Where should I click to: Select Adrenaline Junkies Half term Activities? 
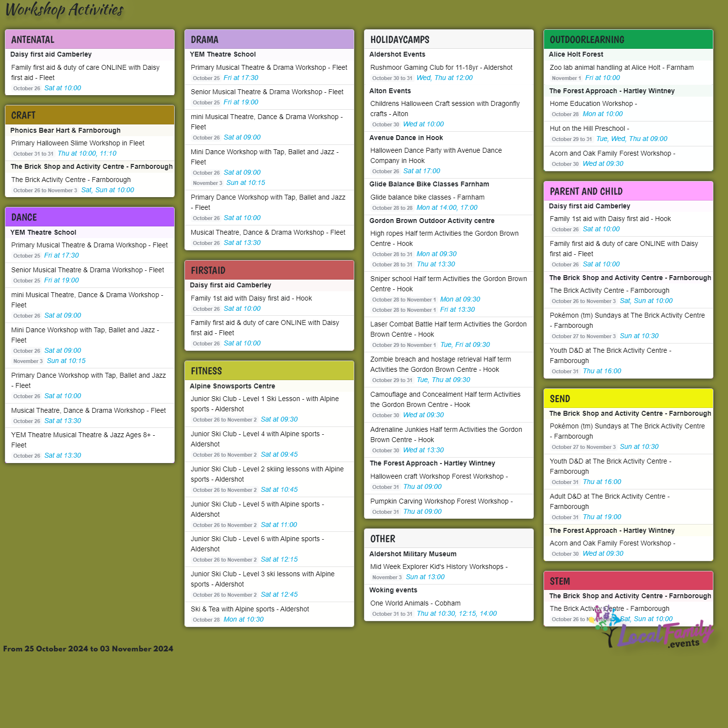[x=446, y=434]
